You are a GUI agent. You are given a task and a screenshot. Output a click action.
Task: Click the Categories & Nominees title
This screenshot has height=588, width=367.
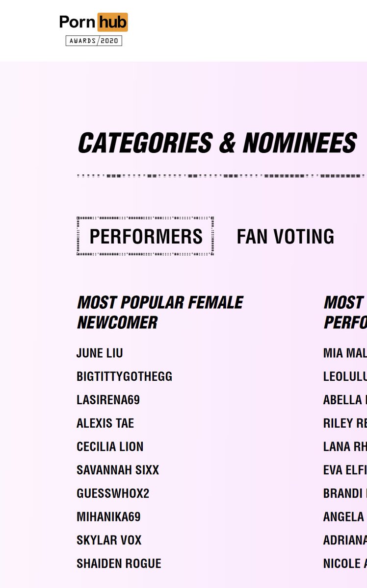(x=217, y=143)
